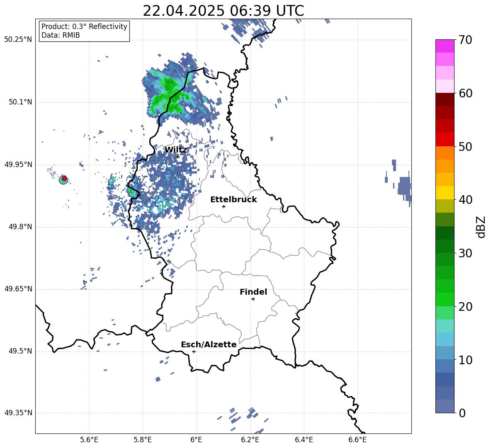
Task: Click the colorbar 0 tick value
Action: (x=462, y=413)
